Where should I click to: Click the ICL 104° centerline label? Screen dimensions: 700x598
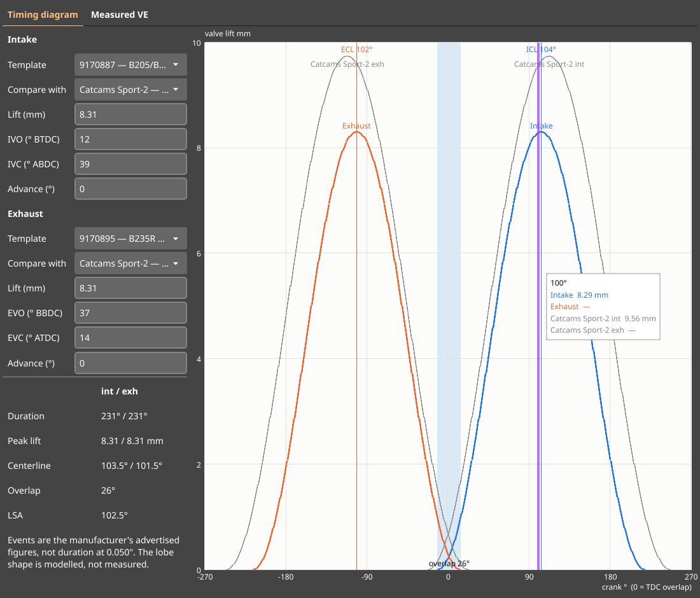[541, 50]
